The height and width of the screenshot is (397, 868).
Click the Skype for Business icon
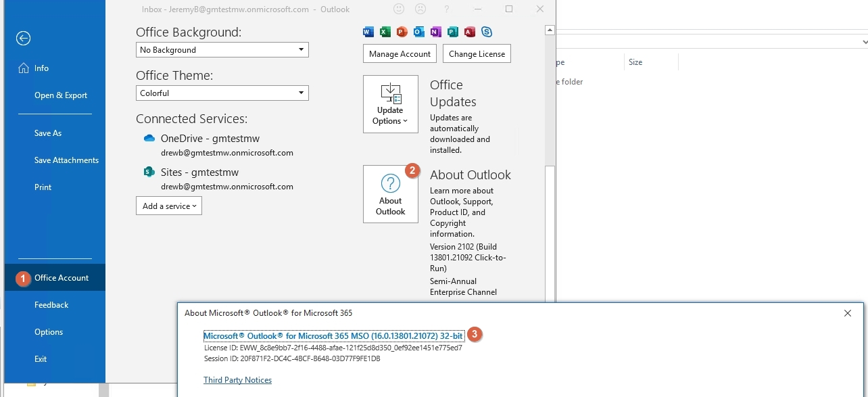[486, 32]
